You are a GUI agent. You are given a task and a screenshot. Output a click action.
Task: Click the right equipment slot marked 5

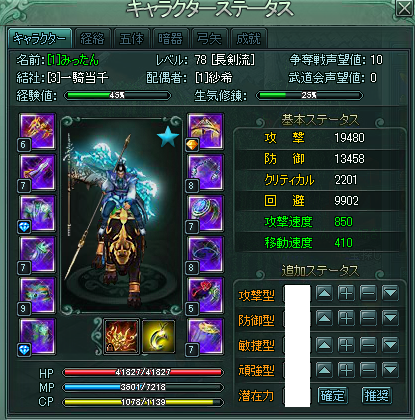click(x=205, y=295)
